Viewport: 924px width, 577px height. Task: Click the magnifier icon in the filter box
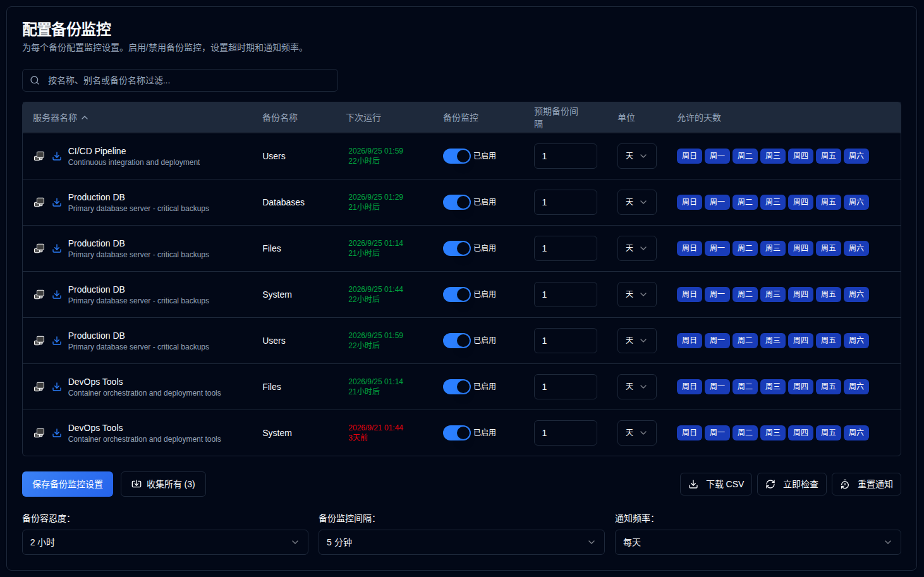point(35,80)
